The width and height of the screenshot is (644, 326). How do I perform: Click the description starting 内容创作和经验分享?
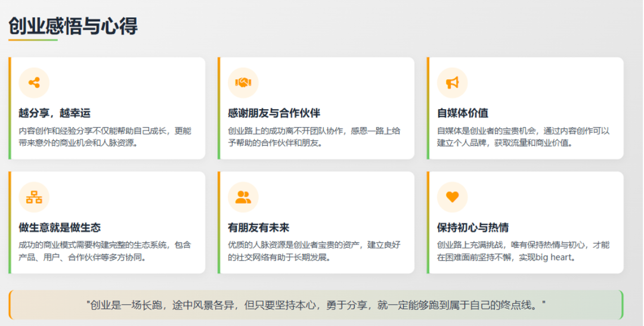(x=105, y=137)
